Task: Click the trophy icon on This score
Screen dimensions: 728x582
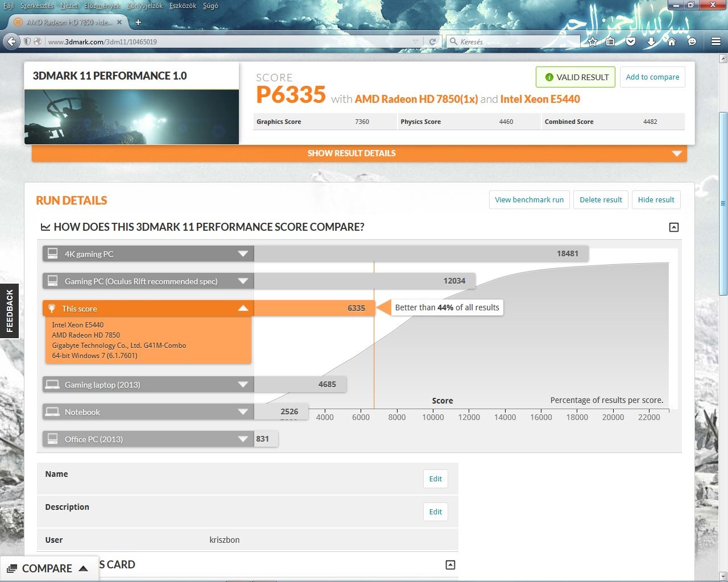Action: click(52, 308)
